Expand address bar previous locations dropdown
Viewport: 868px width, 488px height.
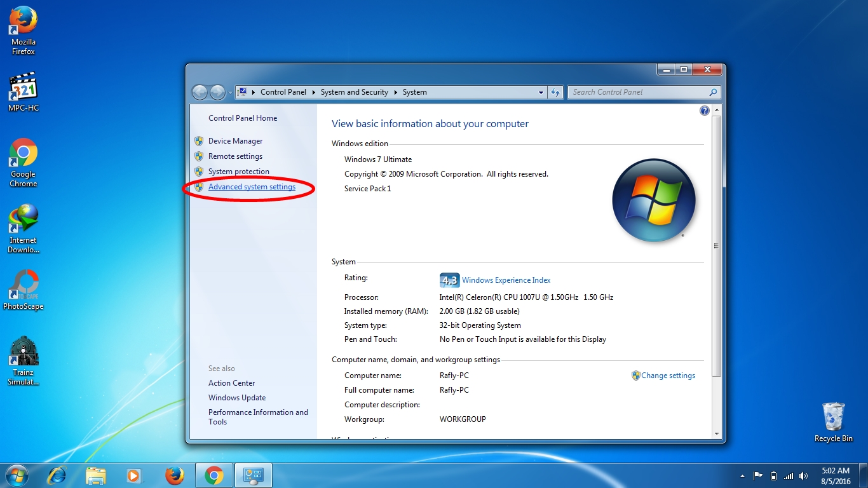(541, 92)
